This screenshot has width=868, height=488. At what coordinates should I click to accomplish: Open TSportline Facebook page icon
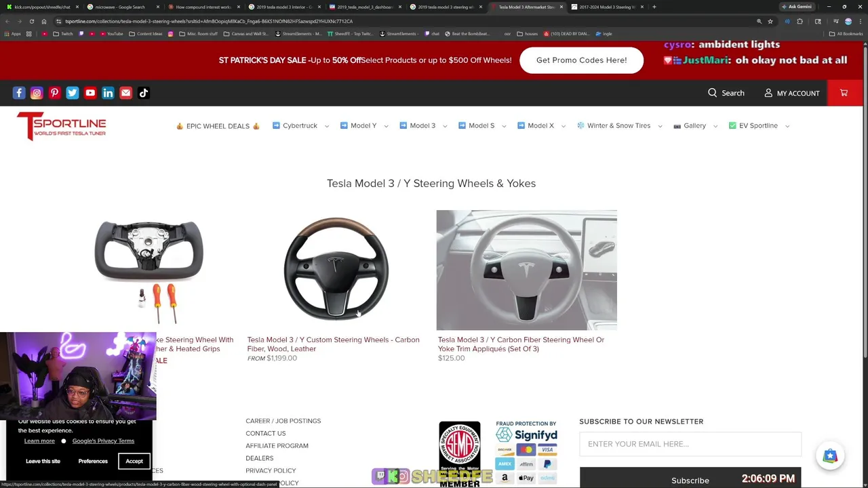tap(19, 93)
